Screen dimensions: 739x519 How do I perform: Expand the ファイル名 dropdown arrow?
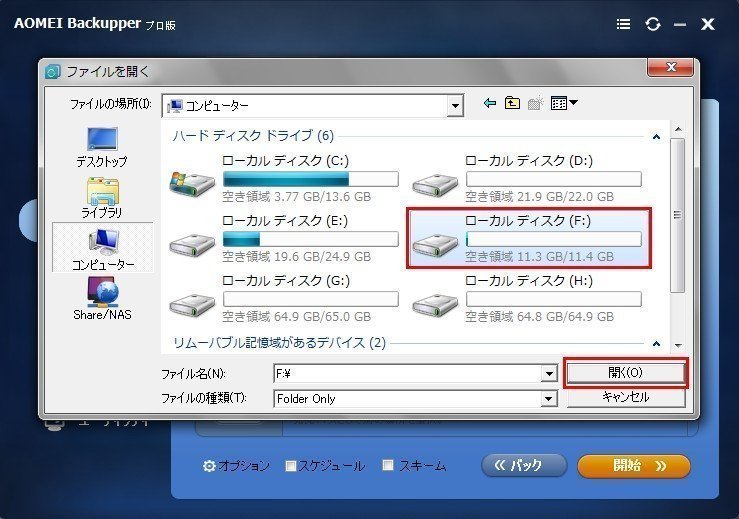click(549, 374)
